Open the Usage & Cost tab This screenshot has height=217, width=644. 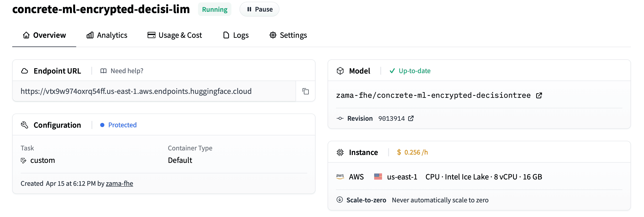(x=174, y=35)
